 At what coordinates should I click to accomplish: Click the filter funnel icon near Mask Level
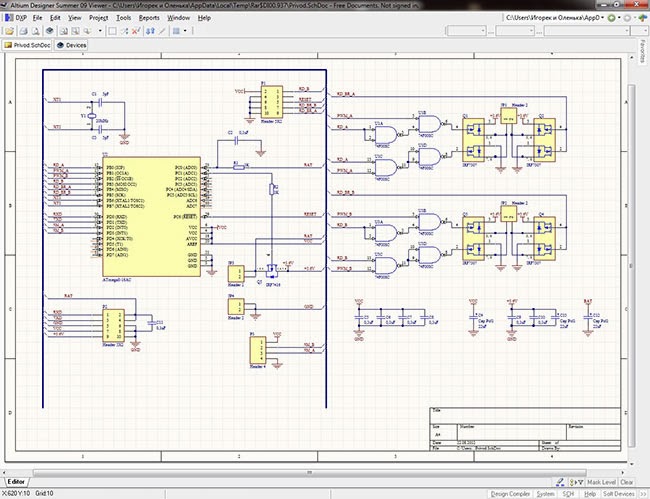pos(577,482)
